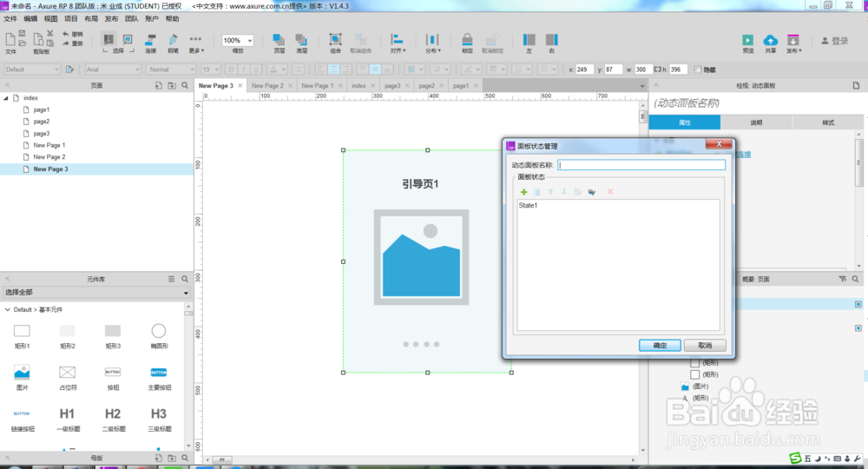Viewport: 868px width, 469px height.
Task: Search in the outline panel
Action: [x=855, y=279]
